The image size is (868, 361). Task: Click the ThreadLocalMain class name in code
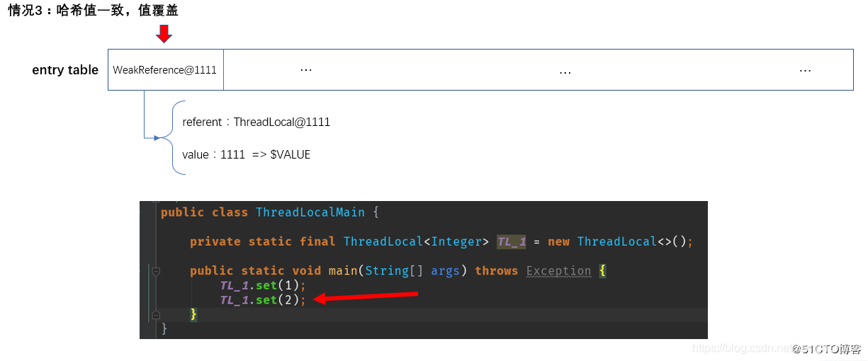[310, 212]
